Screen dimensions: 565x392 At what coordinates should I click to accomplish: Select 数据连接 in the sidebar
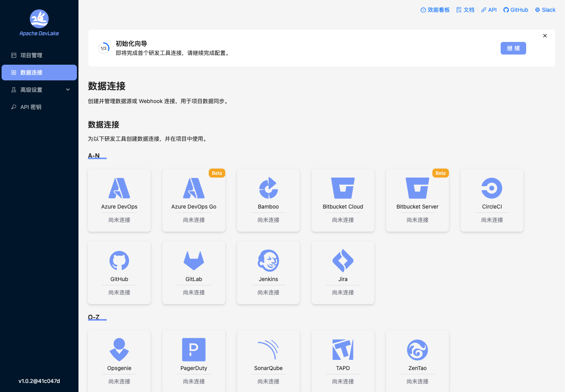click(x=39, y=73)
